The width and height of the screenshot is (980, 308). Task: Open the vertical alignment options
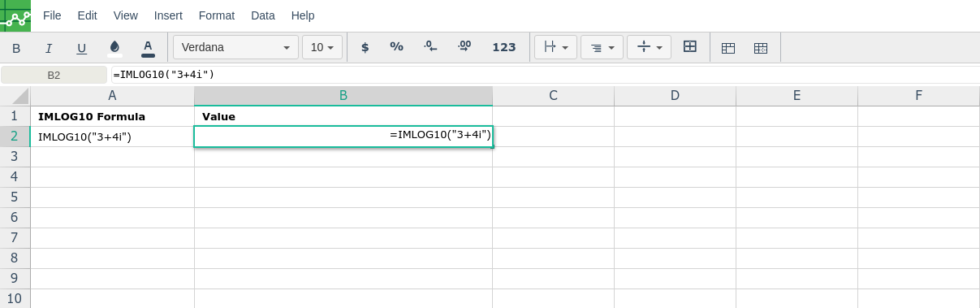(x=650, y=47)
